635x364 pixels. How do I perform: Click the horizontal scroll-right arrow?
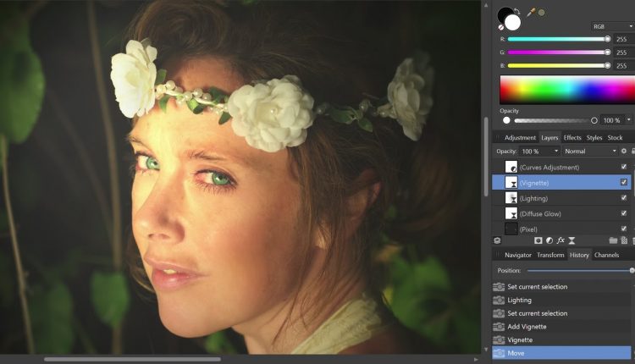(x=476, y=359)
